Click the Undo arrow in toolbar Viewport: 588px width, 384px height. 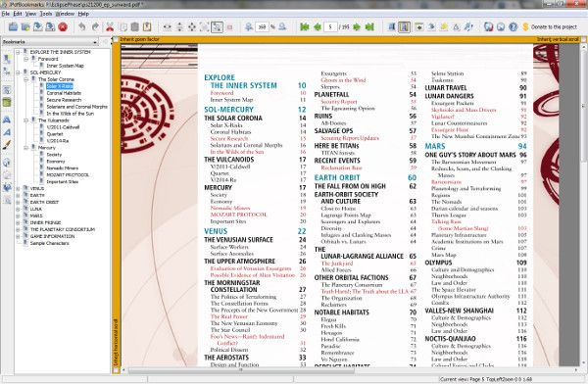pos(82,26)
